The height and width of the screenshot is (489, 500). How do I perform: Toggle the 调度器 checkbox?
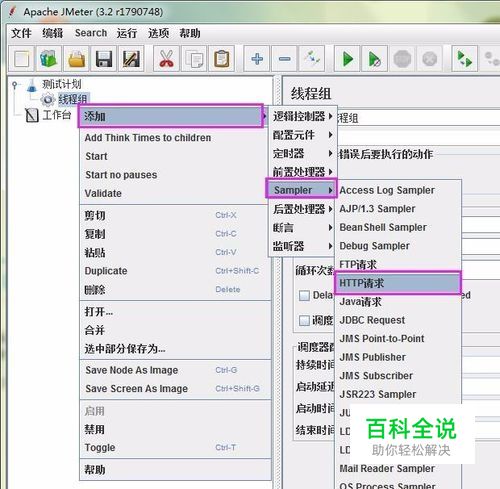coord(304,321)
